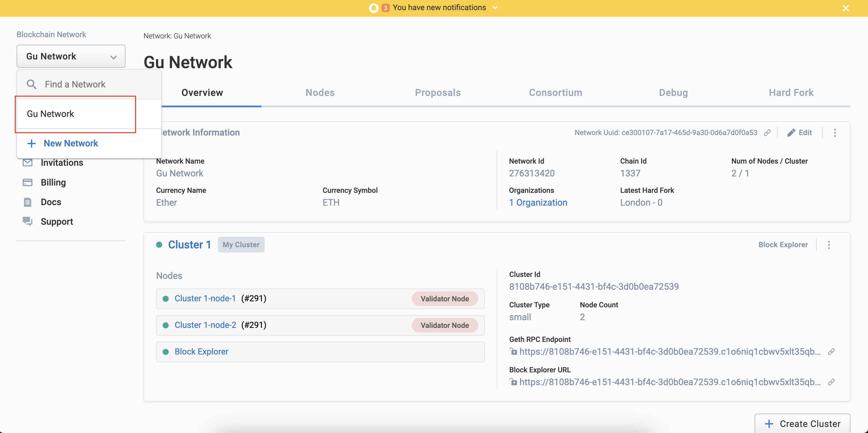Open Billing in the sidebar
868x433 pixels.
tap(53, 182)
